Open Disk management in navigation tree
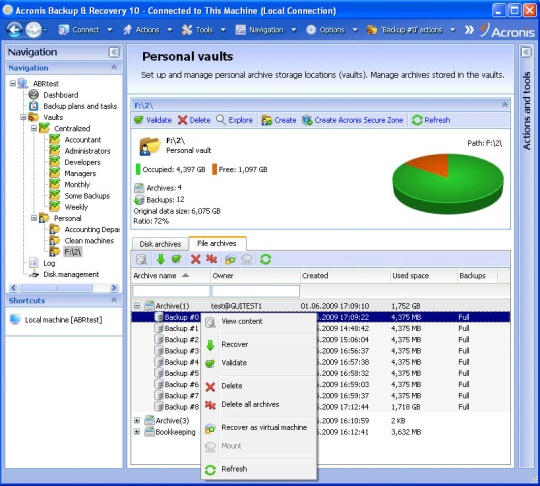This screenshot has width=540, height=486. (x=71, y=275)
